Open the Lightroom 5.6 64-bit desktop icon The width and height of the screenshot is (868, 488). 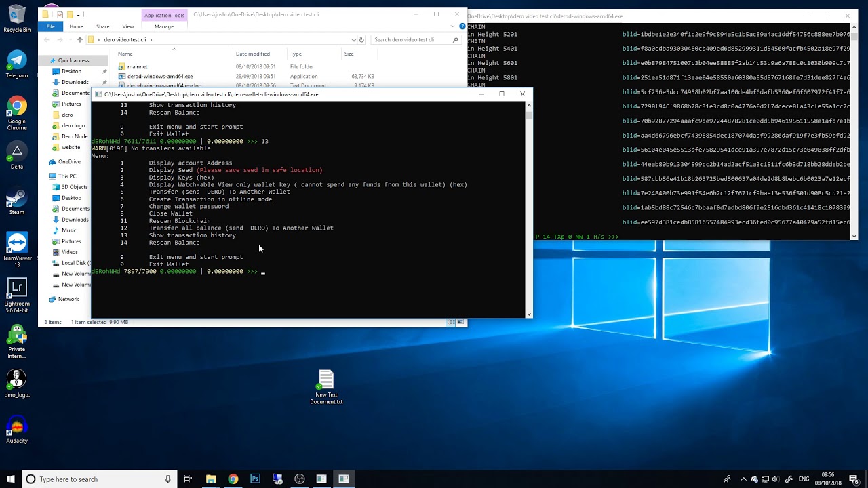[17, 296]
